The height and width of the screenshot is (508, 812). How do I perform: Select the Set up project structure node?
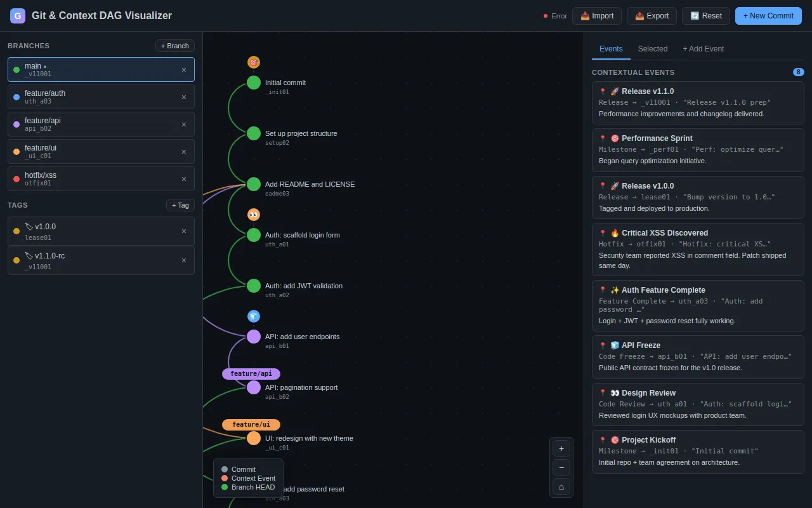coord(254,133)
